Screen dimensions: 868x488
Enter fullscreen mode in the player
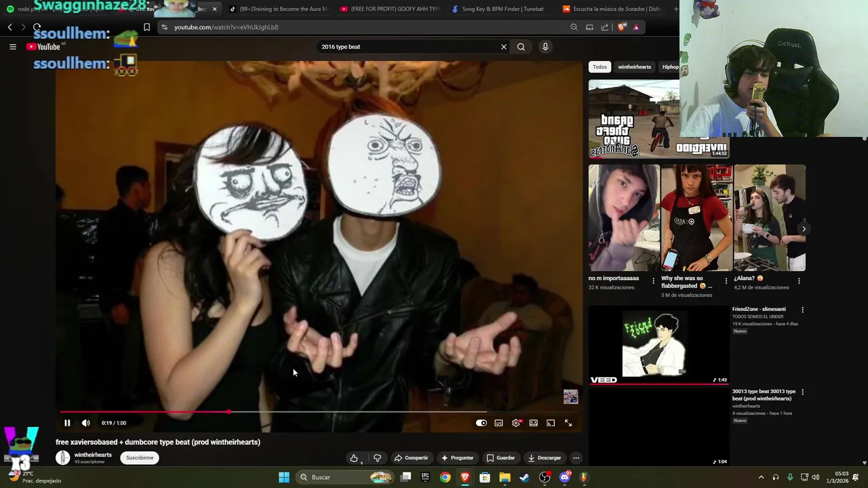(x=568, y=423)
